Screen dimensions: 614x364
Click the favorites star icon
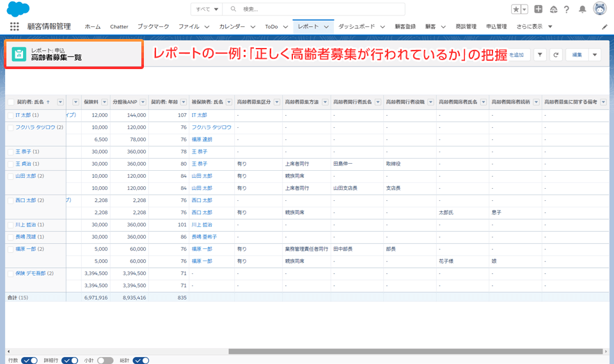pyautogui.click(x=516, y=9)
